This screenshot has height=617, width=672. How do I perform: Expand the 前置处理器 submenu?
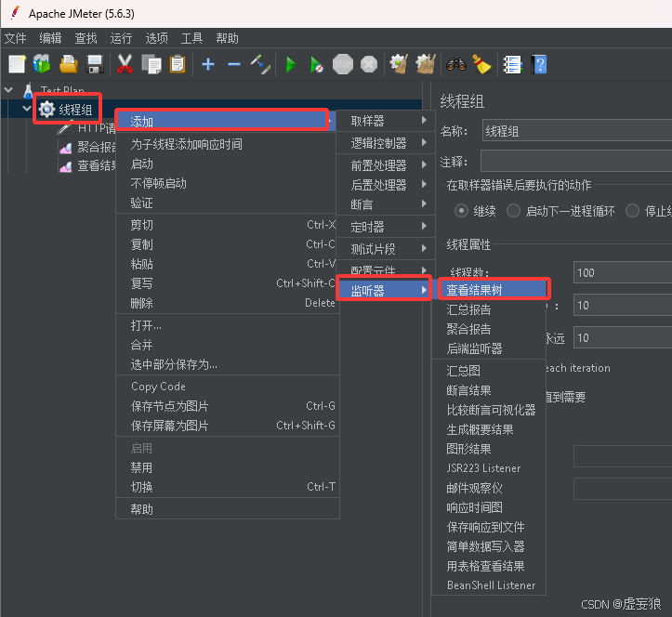pyautogui.click(x=386, y=165)
